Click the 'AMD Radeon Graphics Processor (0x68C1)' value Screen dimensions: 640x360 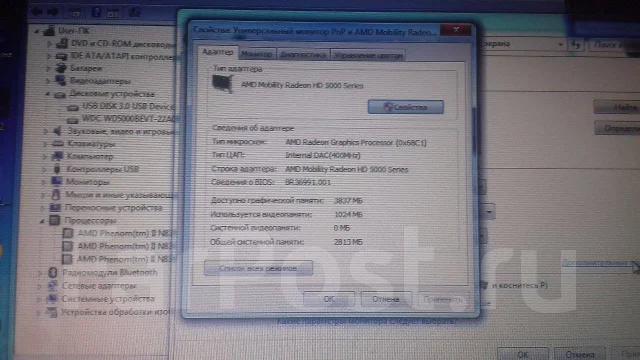pyautogui.click(x=356, y=142)
